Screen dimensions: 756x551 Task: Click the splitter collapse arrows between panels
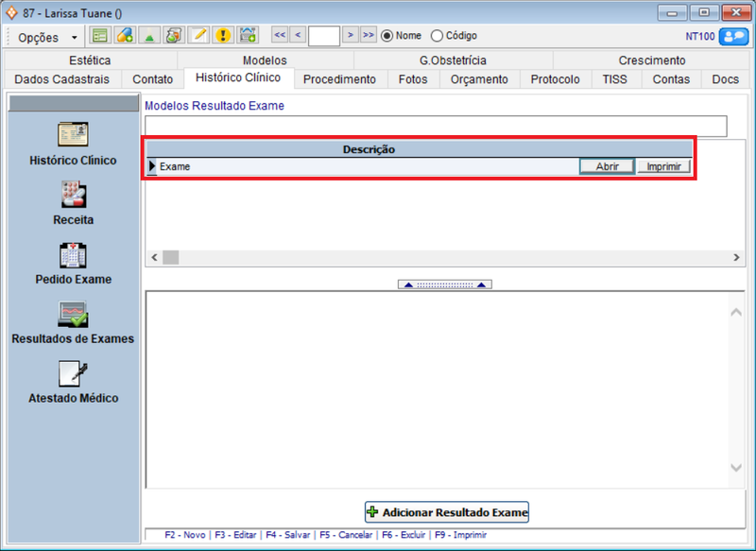click(x=442, y=284)
